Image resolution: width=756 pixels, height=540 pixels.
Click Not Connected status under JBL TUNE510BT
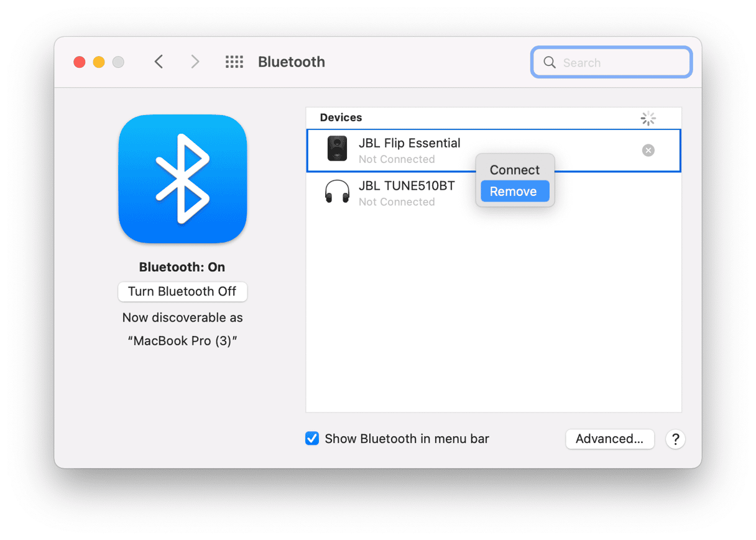point(397,202)
